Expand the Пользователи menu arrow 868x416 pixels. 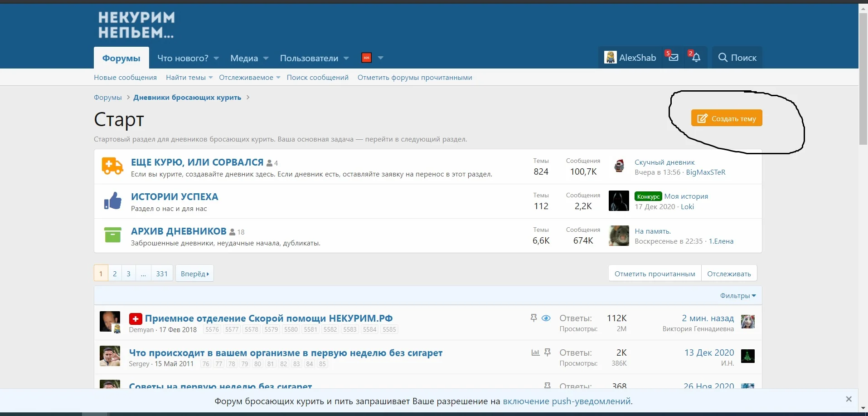(346, 58)
